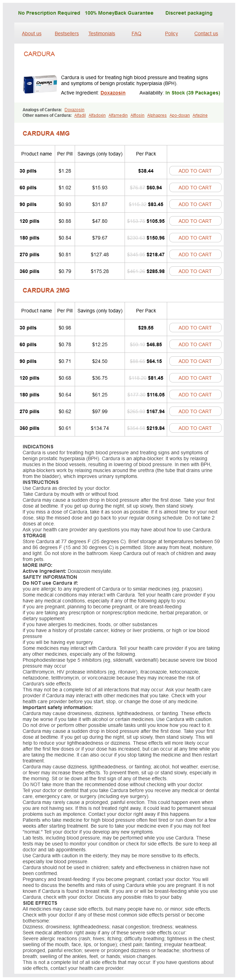The image size is (238, 980).
Task: Select the Alphapres link
Action: [x=157, y=115]
